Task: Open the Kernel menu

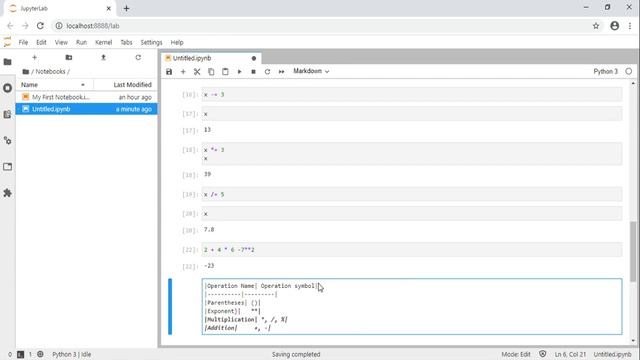Action: click(103, 42)
